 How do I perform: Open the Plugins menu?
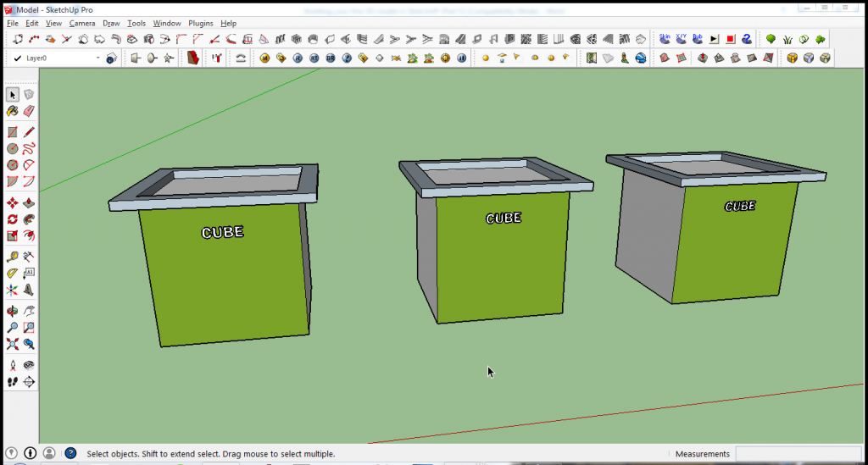click(x=200, y=23)
